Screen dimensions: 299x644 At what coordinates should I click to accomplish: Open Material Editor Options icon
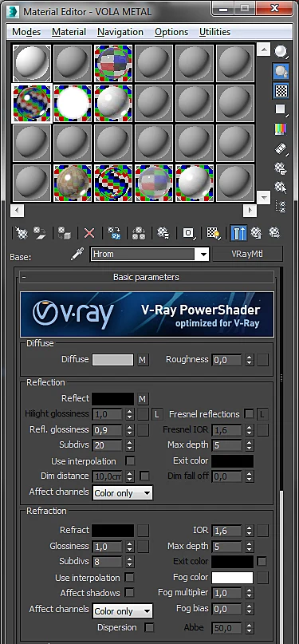(281, 168)
